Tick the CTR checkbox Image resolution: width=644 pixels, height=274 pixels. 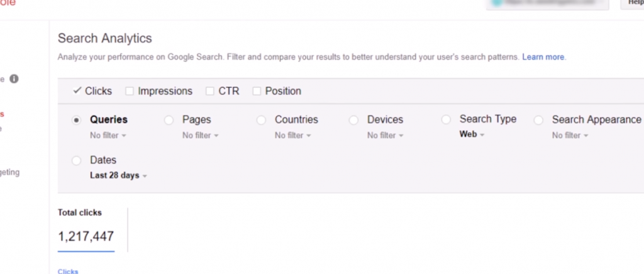tap(210, 91)
